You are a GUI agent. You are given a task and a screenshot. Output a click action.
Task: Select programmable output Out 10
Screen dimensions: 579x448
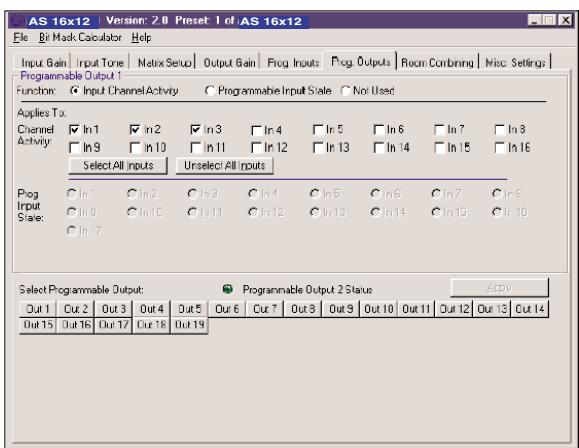point(379,309)
